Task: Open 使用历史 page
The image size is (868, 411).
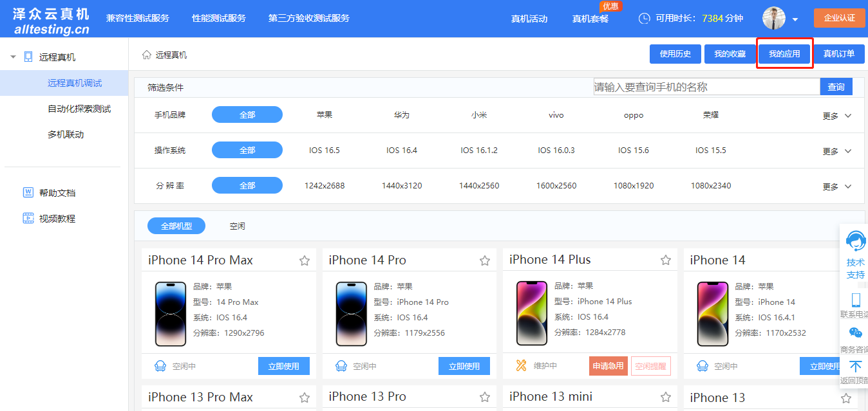Action: coord(675,54)
